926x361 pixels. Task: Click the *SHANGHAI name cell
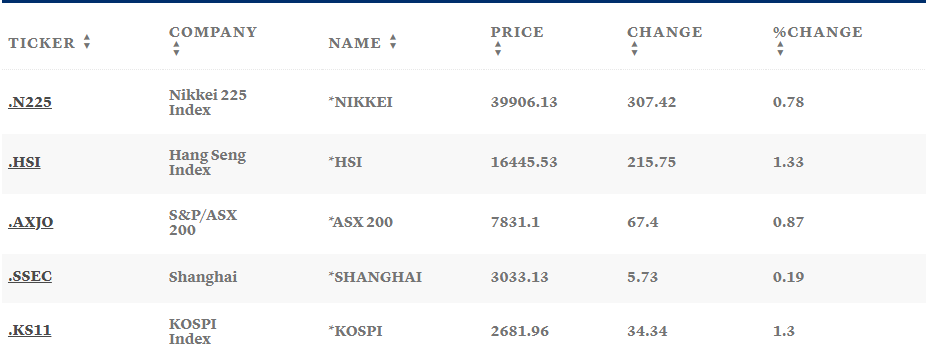point(375,277)
